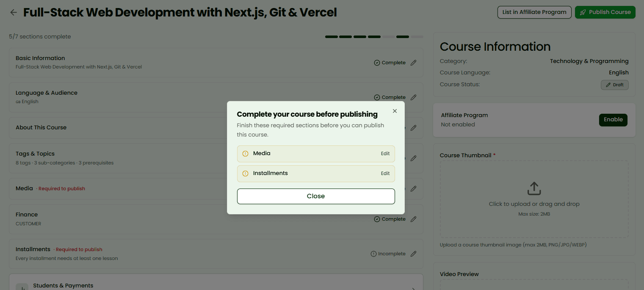Click the pencil icon in the Media row
The image size is (644, 290).
pyautogui.click(x=414, y=189)
